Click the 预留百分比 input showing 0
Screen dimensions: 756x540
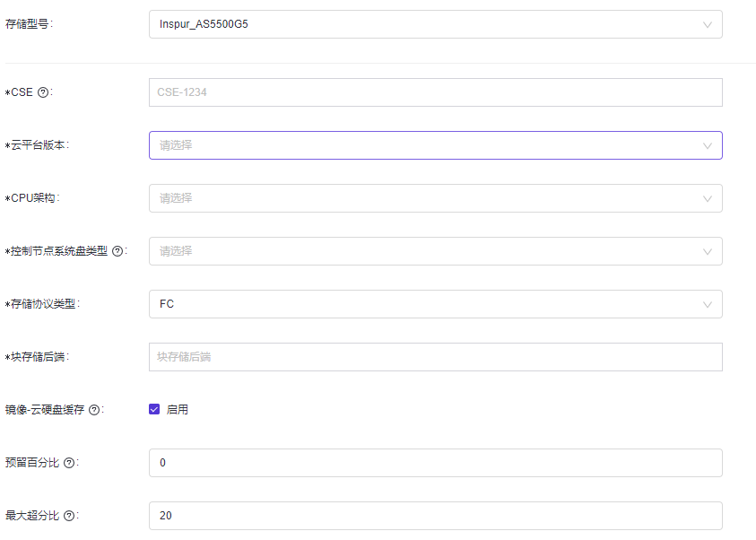click(x=435, y=463)
